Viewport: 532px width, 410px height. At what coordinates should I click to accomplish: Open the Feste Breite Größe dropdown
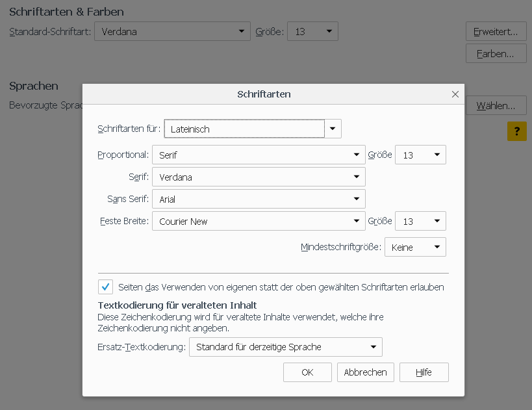coord(420,222)
